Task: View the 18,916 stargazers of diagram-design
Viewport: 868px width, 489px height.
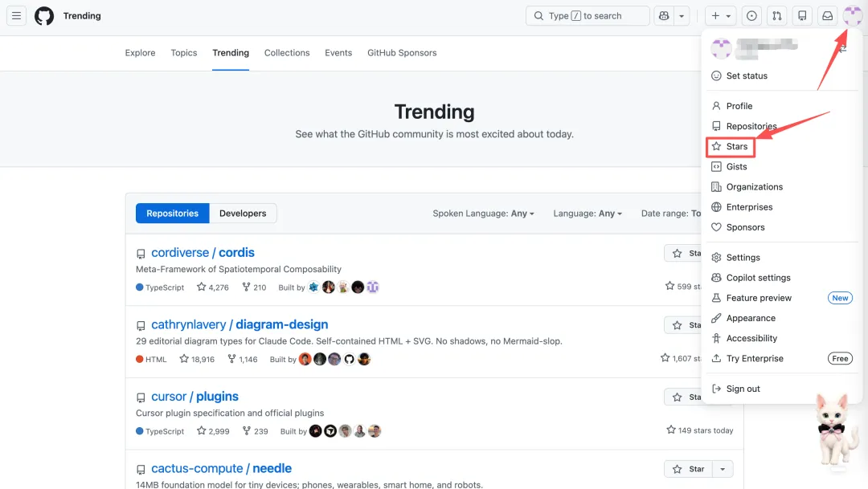Action: (197, 359)
